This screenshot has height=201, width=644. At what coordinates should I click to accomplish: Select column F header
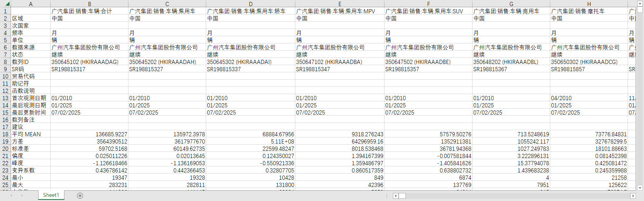[x=428, y=4]
